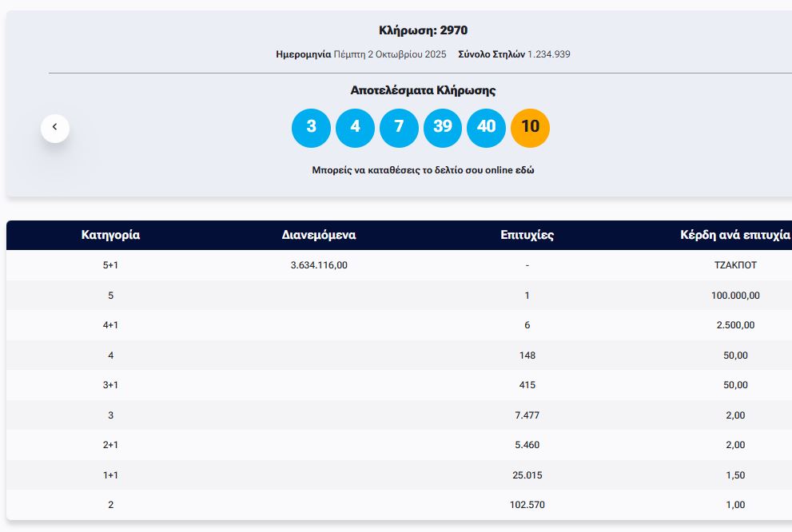Click the blue ball number 39
792x532 pixels.
click(x=443, y=128)
